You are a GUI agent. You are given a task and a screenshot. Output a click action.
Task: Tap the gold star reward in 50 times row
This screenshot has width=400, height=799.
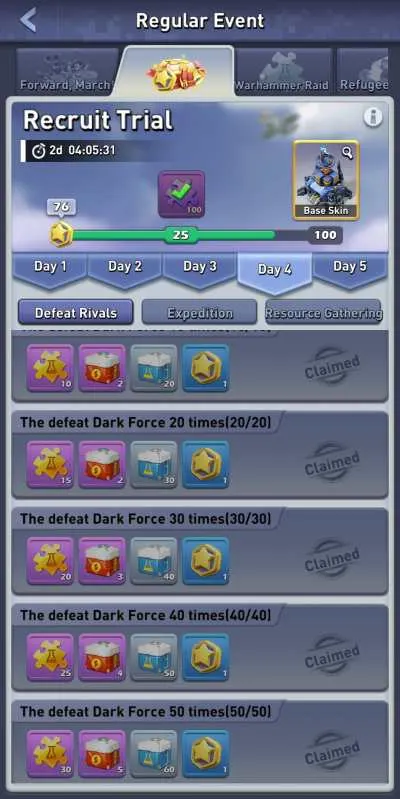pos(206,754)
